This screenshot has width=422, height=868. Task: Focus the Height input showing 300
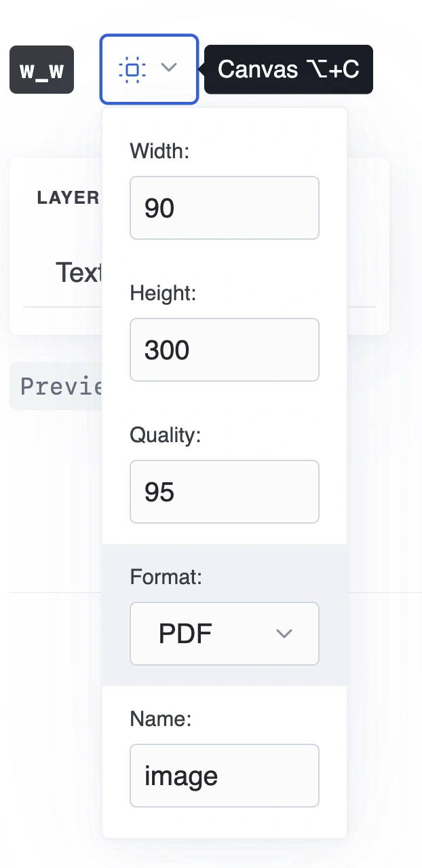coord(224,350)
